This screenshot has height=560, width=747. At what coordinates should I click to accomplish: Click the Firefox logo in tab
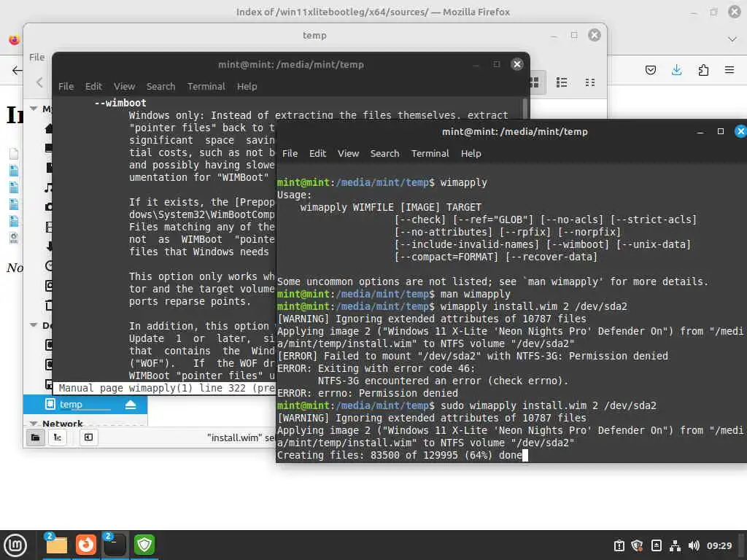coord(15,39)
